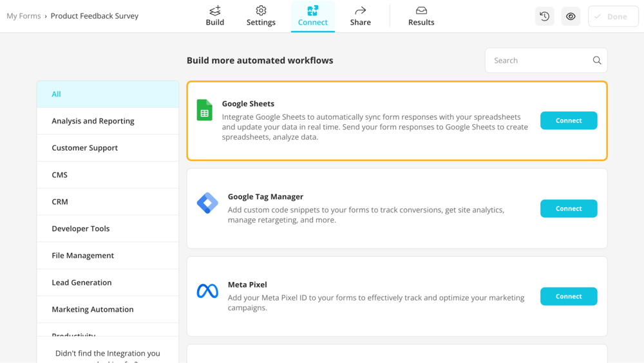
Task: Select the CRM category
Action: 108,201
